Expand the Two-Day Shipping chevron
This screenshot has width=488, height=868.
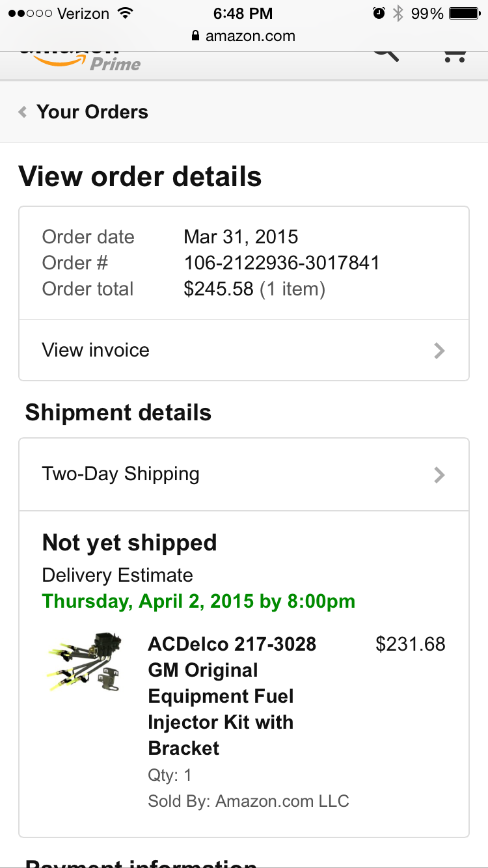439,475
